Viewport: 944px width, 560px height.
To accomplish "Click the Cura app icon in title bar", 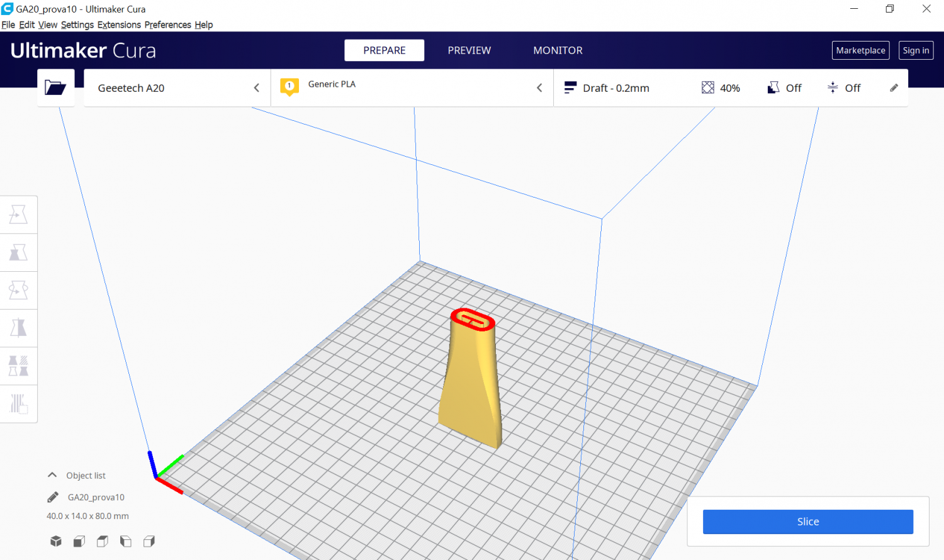I will (x=8, y=9).
